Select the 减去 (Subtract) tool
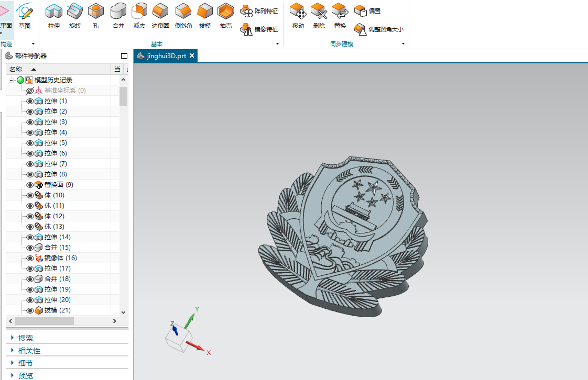The image size is (588, 380). pos(139,16)
